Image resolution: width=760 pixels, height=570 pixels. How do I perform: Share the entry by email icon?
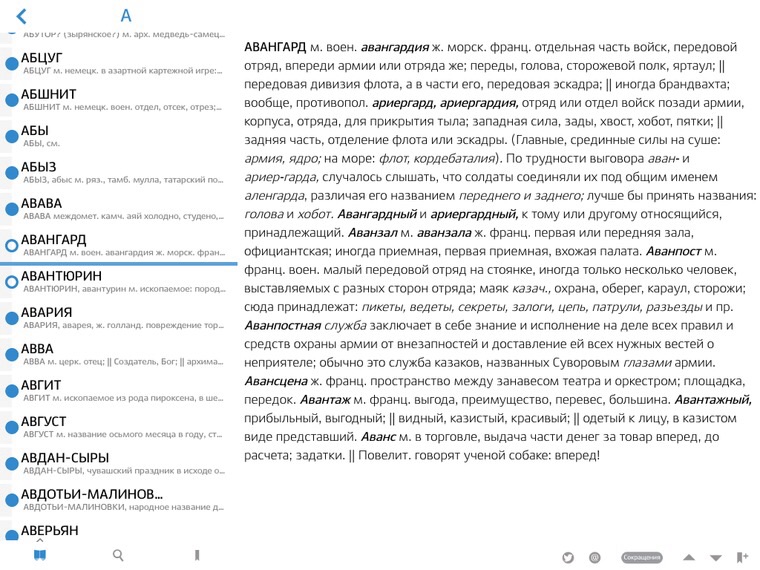(595, 558)
